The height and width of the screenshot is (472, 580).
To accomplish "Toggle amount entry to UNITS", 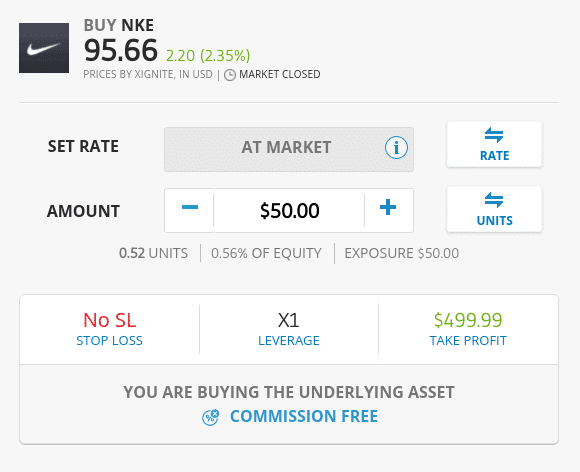I will click(x=495, y=210).
